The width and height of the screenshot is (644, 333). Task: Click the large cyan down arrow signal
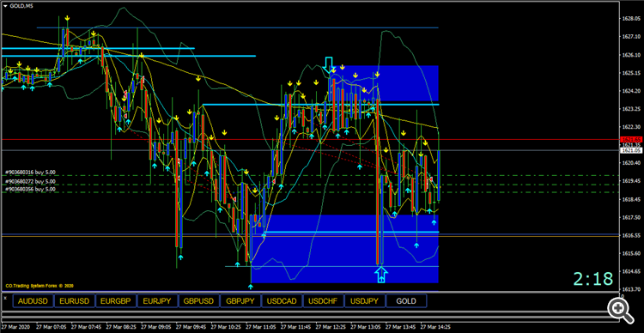point(328,65)
